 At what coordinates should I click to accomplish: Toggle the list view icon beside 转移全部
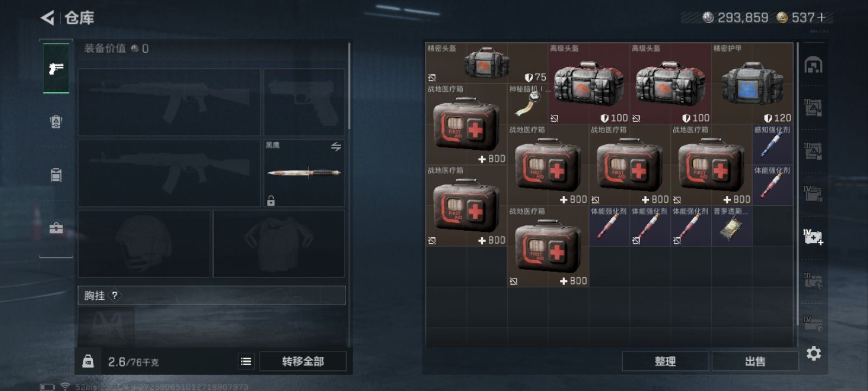point(246,361)
